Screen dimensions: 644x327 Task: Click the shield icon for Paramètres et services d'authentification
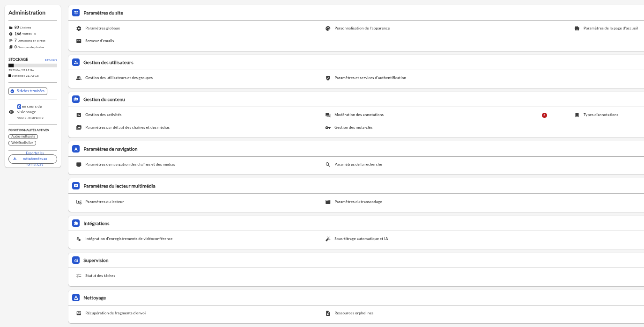328,78
